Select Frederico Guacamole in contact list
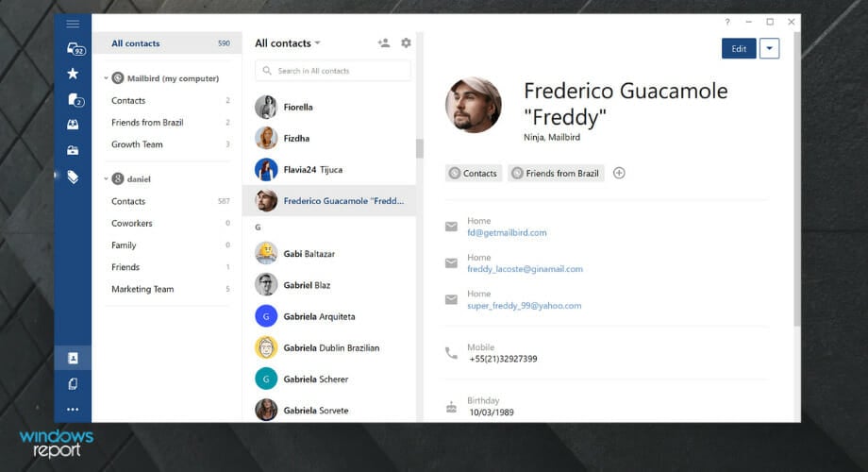868x472 pixels. (329, 200)
